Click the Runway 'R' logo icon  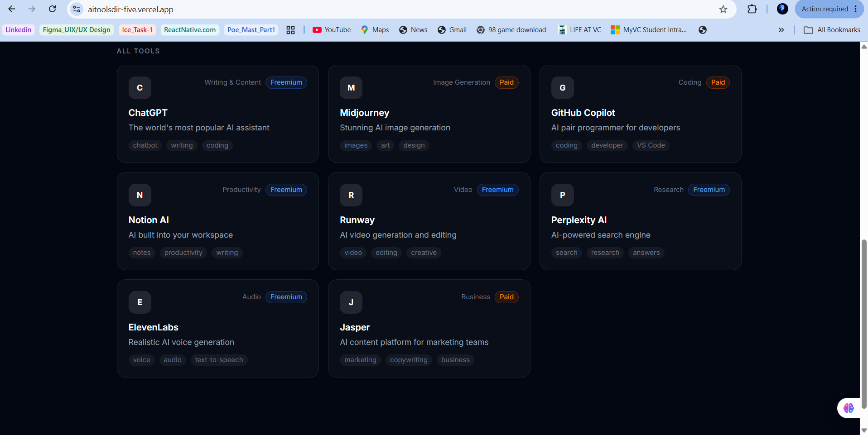tap(351, 195)
